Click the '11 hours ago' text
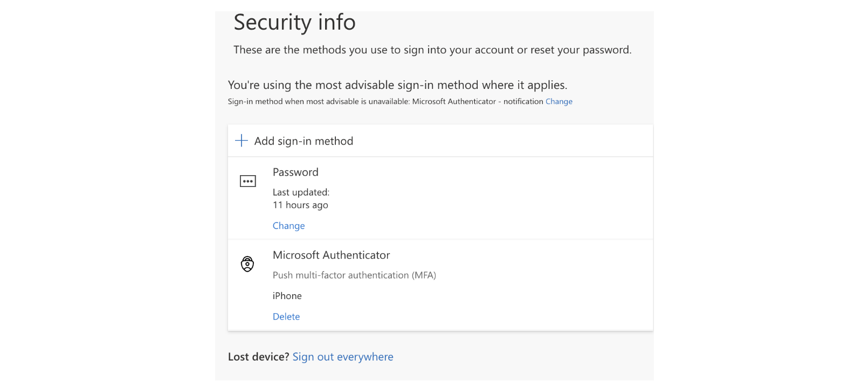The image size is (868, 388). point(300,205)
